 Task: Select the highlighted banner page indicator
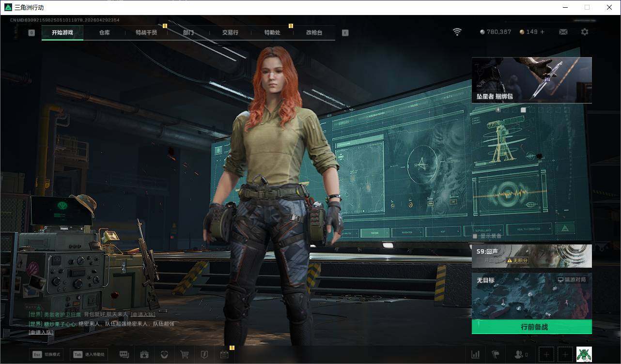click(x=523, y=110)
